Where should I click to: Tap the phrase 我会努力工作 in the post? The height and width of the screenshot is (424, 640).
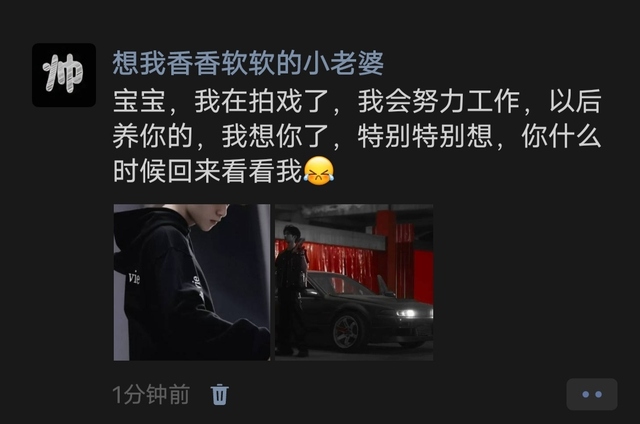(x=439, y=102)
